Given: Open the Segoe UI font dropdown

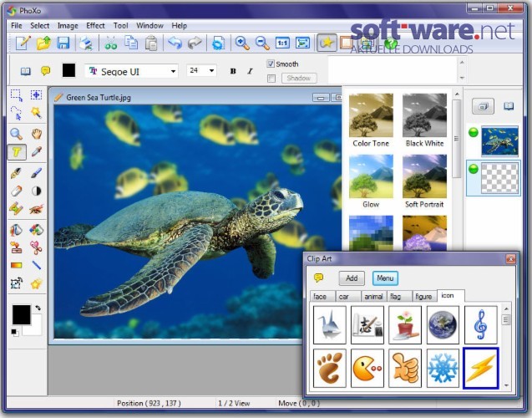Looking at the screenshot, I should (x=173, y=71).
